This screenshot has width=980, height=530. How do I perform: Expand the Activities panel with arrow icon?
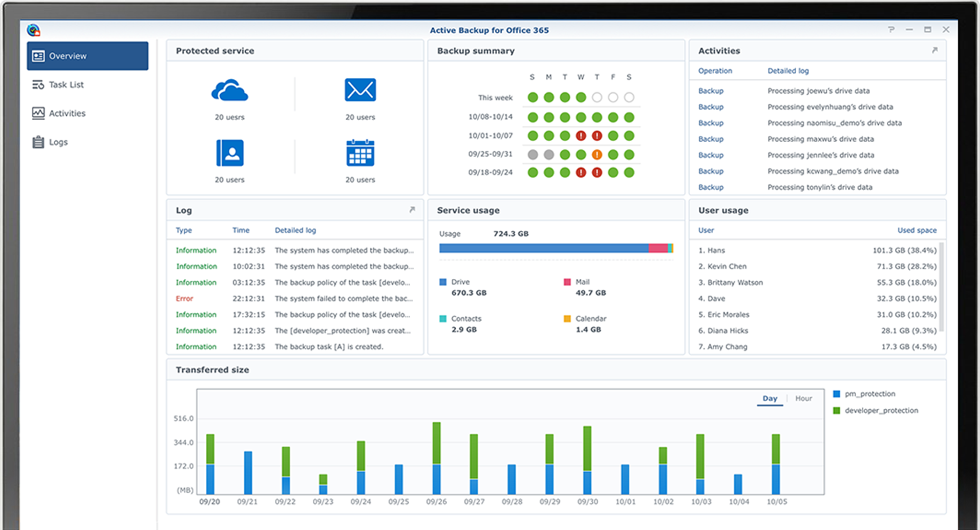click(934, 50)
